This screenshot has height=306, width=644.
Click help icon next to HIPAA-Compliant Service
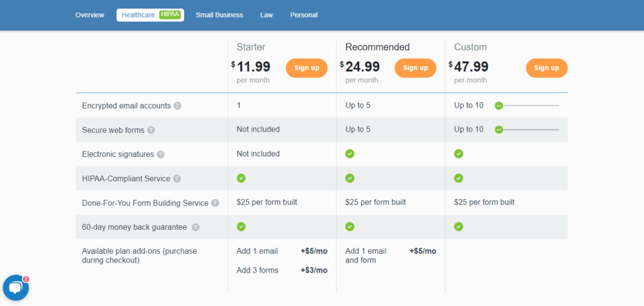click(x=177, y=179)
